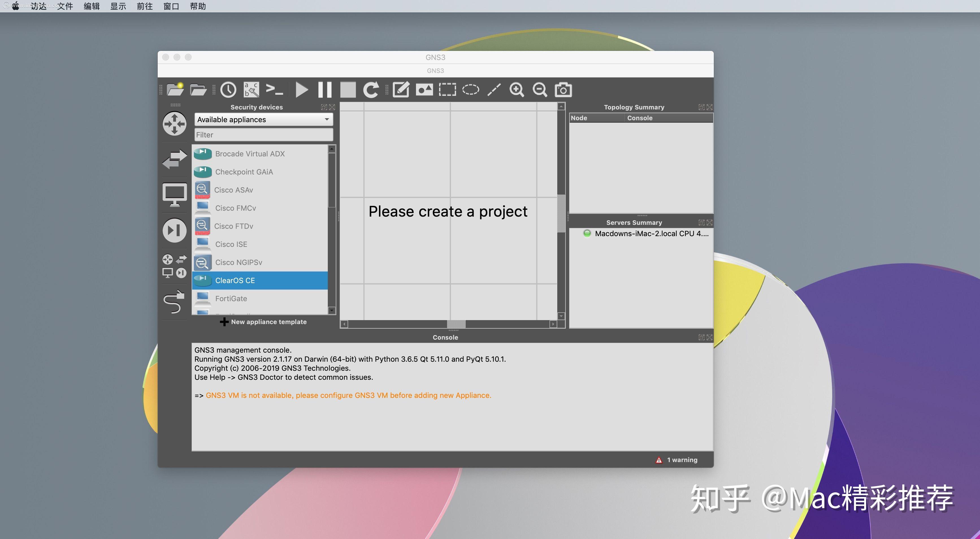Click the 1 warning status indicator

677,460
